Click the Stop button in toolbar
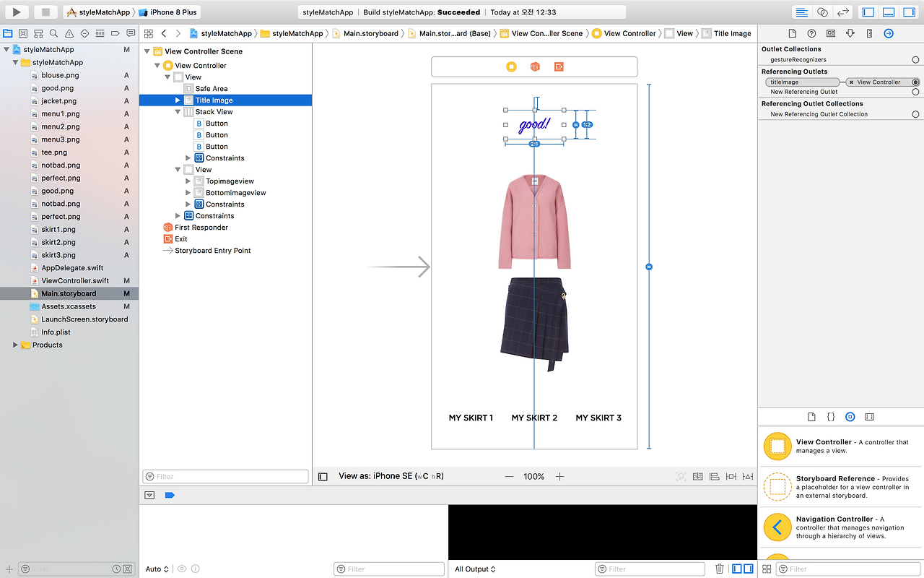924x578 pixels. point(45,12)
